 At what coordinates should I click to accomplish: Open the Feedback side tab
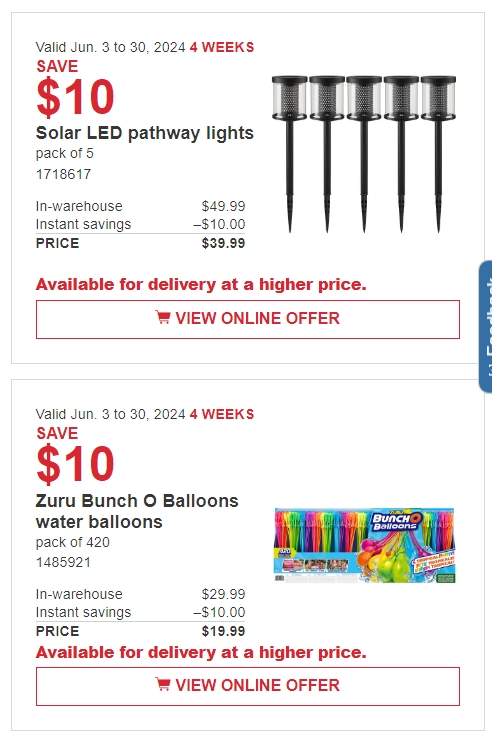tap(486, 326)
